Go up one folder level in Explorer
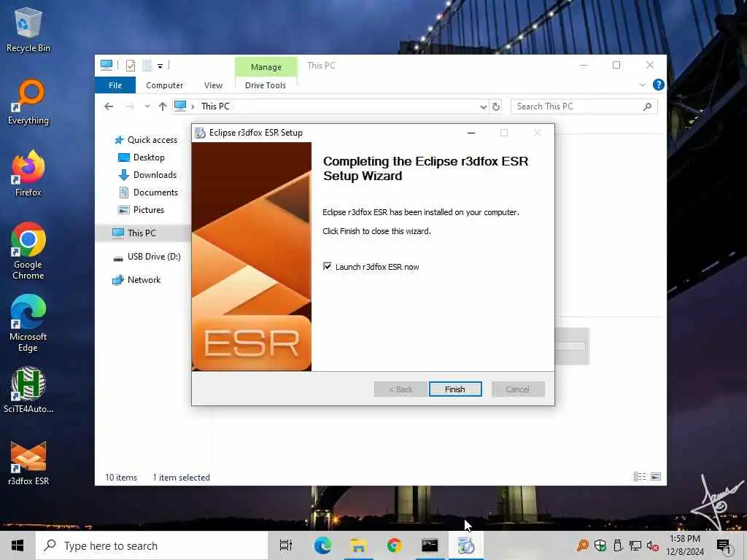747x560 pixels. pyautogui.click(x=163, y=106)
